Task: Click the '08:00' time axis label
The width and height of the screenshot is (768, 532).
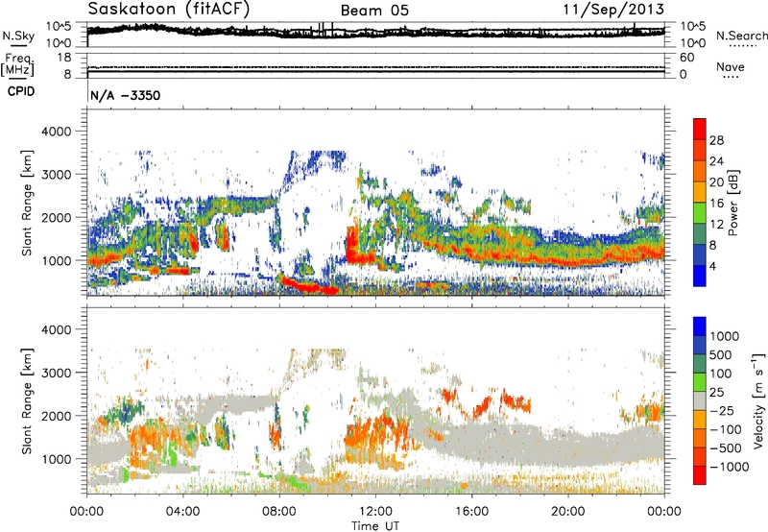Action: point(279,512)
